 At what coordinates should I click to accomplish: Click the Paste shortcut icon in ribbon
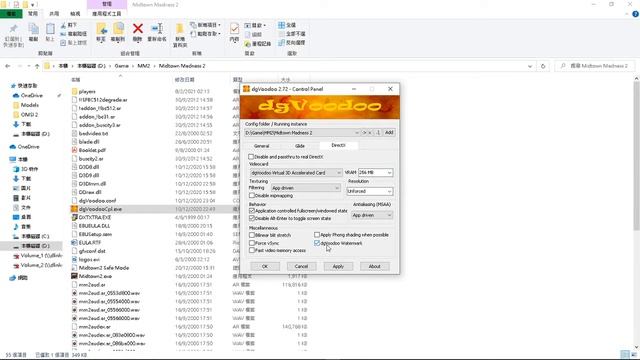(x=63, y=42)
